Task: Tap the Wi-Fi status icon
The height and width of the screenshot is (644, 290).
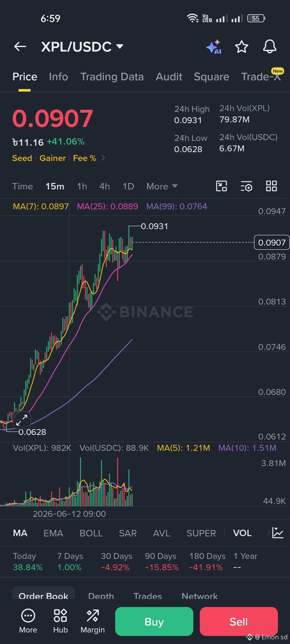Action: [193, 18]
